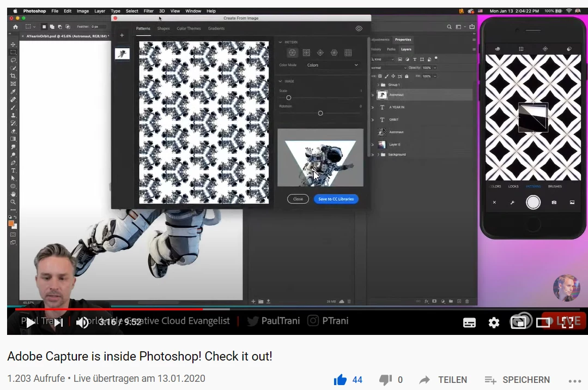Select the Lasso tool
The height and width of the screenshot is (390, 588).
(x=13, y=60)
